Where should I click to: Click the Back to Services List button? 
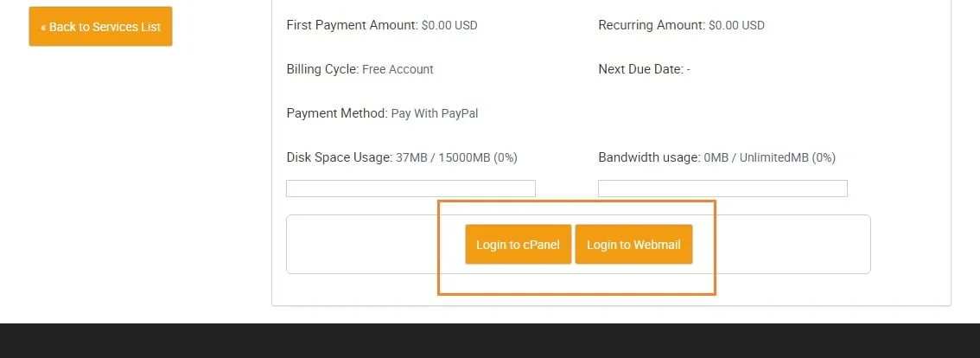coord(100,27)
